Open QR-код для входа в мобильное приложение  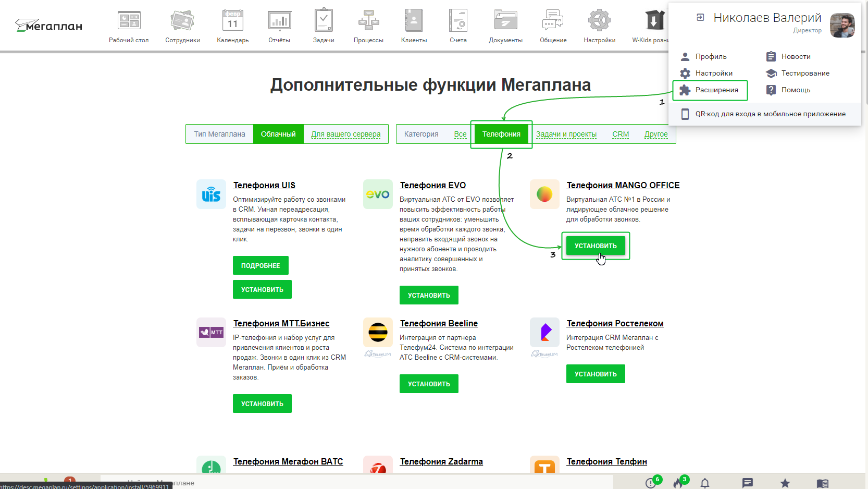point(764,114)
